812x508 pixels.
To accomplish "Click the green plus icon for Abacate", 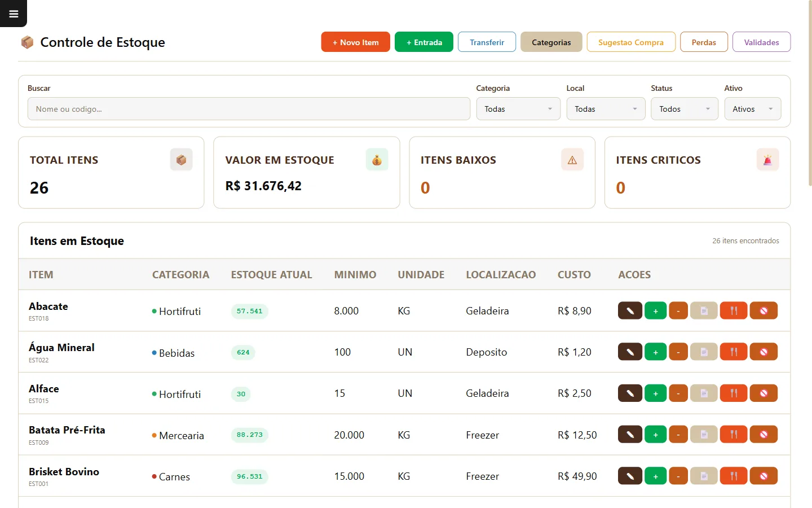I will tap(655, 310).
